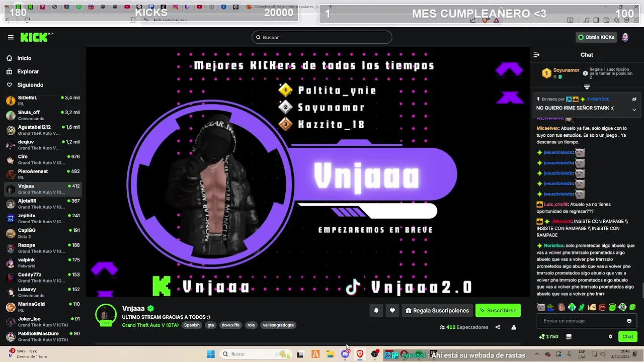644x362 pixels.
Task: Open the user profile avatar menu
Action: pyautogui.click(x=625, y=37)
